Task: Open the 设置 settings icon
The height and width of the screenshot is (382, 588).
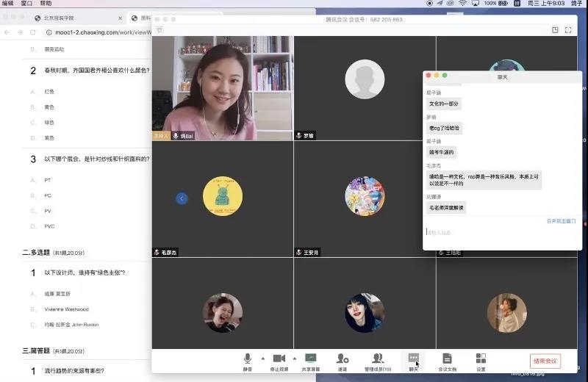Action: [x=481, y=358]
